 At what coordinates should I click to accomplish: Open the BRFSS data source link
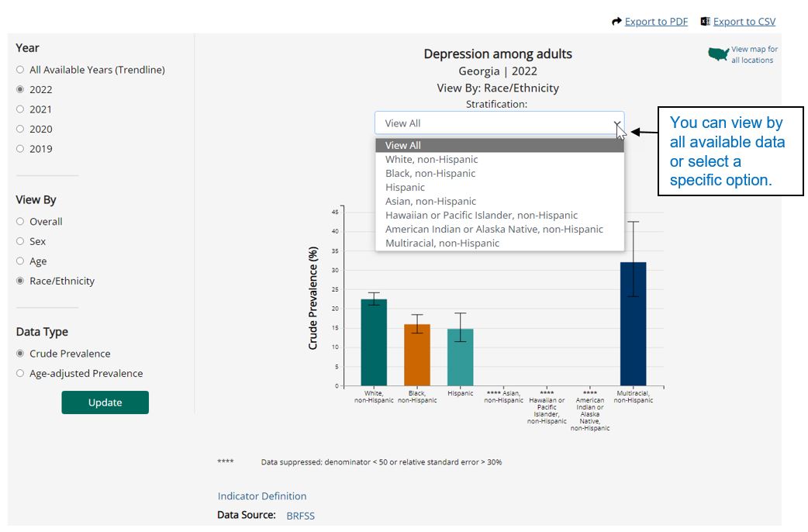pos(302,516)
